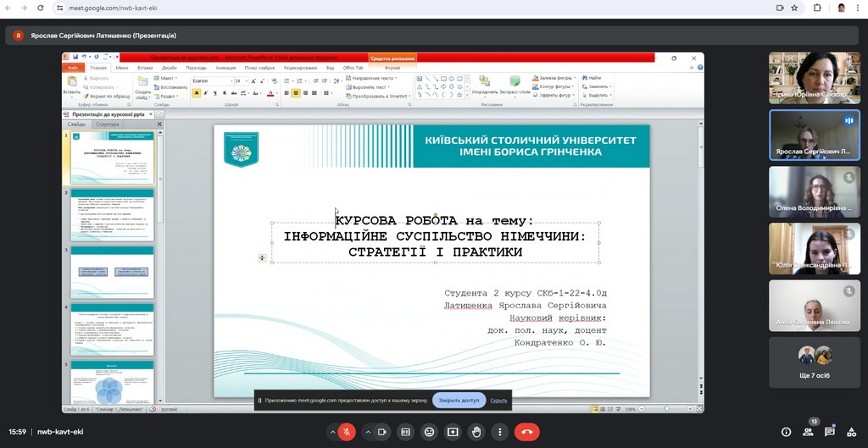This screenshot has height=448, width=868.
Task: Show the people list with 13 badge
Action: (x=808, y=432)
